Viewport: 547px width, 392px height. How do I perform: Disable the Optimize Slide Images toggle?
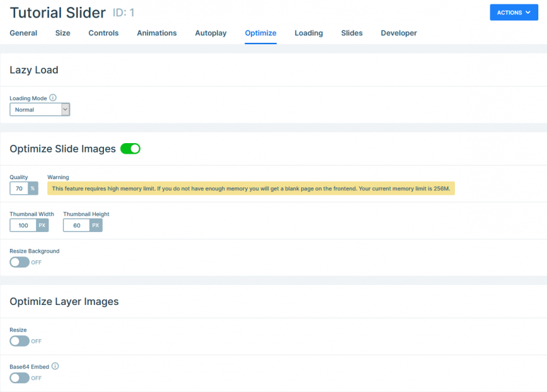pyautogui.click(x=130, y=149)
